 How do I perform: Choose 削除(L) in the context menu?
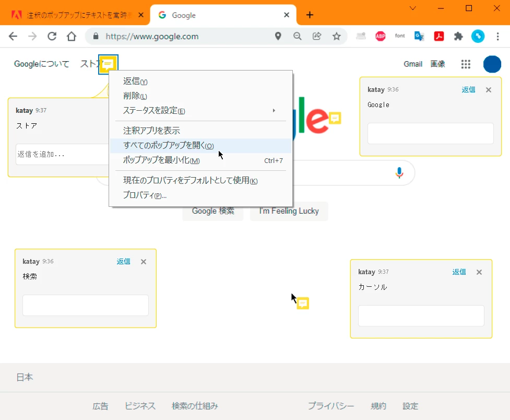(x=200, y=96)
